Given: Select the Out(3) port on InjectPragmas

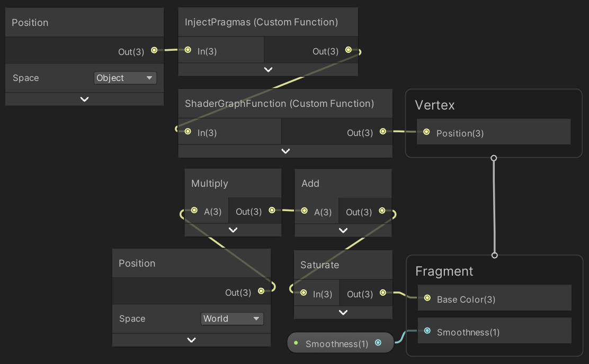Looking at the screenshot, I should coord(349,50).
